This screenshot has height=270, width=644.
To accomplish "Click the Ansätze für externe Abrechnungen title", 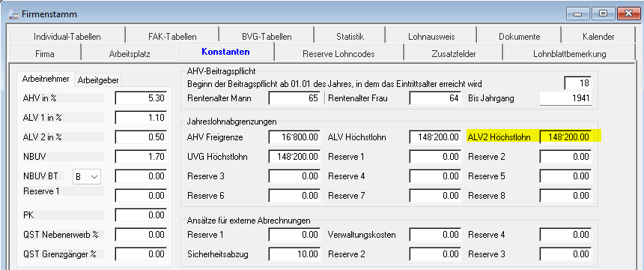I will [249, 220].
